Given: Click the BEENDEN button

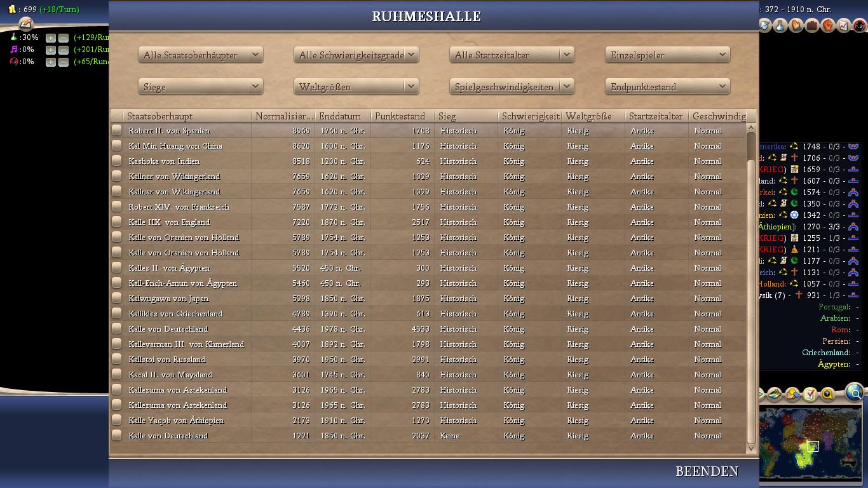Looking at the screenshot, I should point(707,471).
